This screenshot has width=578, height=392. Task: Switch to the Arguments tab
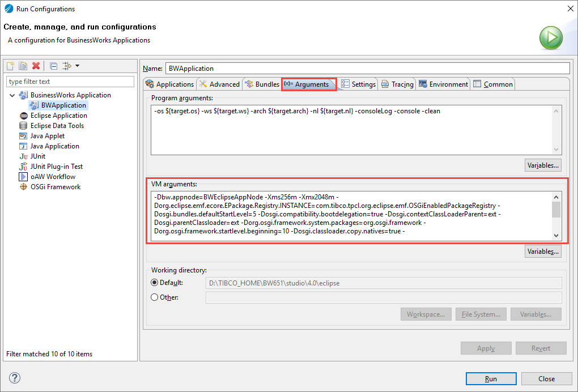(x=309, y=84)
